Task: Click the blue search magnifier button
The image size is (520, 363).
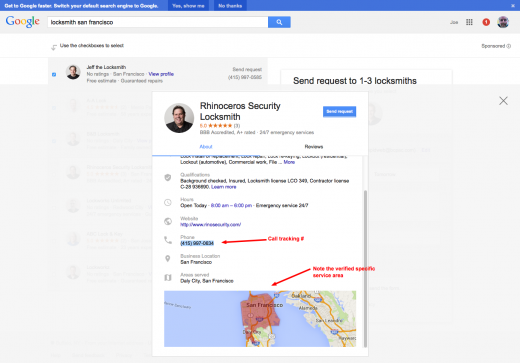Action: 279,22
